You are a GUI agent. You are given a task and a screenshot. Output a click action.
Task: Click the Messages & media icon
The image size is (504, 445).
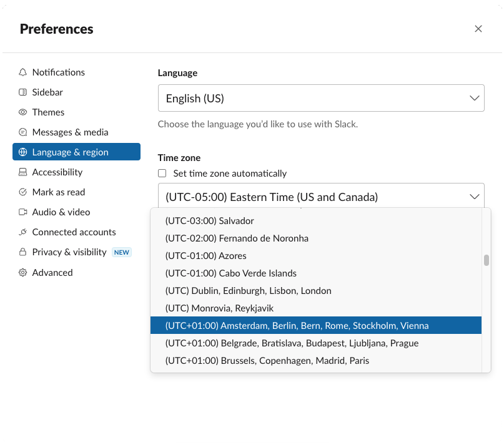23,132
